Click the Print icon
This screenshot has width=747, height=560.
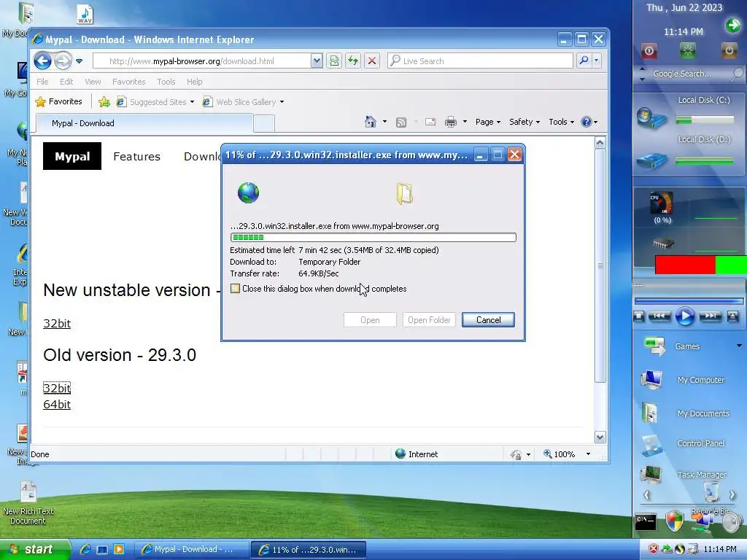click(450, 122)
